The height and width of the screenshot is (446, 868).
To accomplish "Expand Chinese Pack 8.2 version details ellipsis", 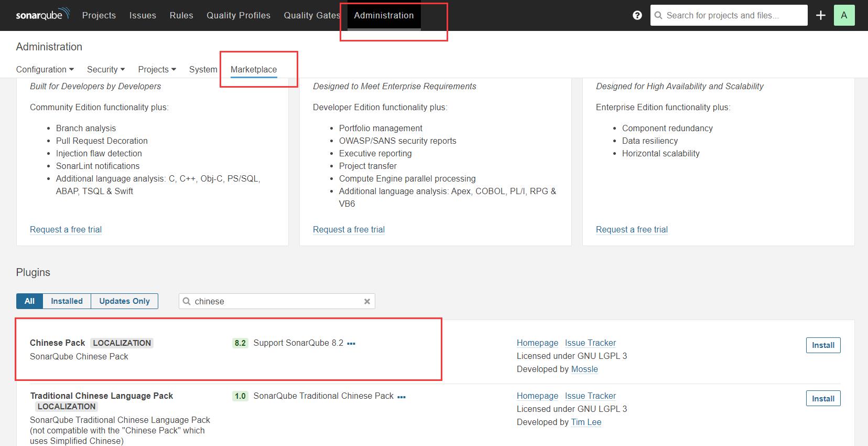I will [351, 343].
